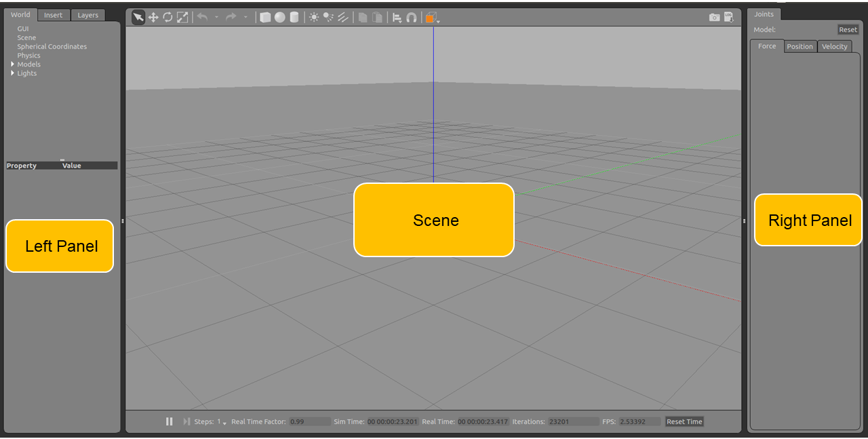Viewport: 868px width, 439px height.
Task: Add a point light
Action: [314, 18]
